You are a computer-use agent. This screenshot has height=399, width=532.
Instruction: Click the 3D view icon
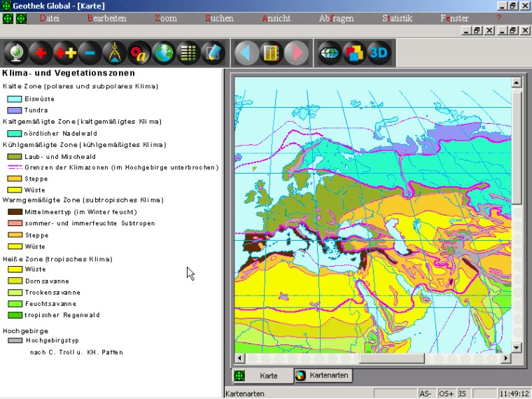pyautogui.click(x=378, y=52)
